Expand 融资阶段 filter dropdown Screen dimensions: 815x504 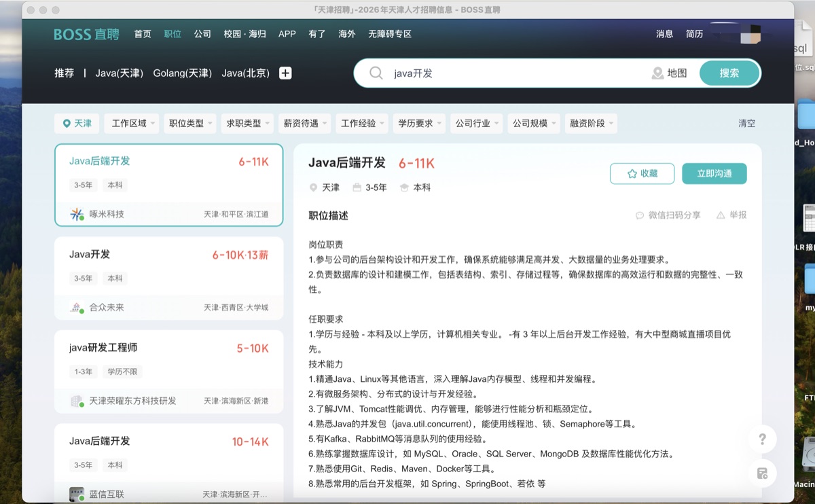[x=591, y=124]
